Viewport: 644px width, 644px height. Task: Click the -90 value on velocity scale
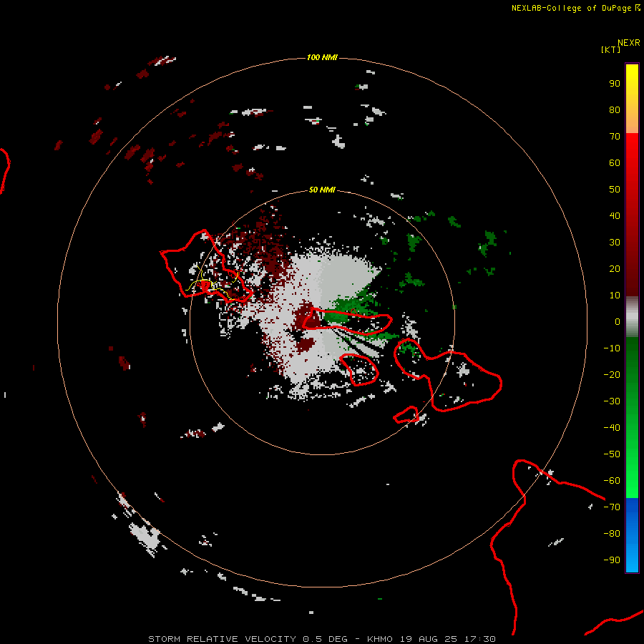pos(612,560)
